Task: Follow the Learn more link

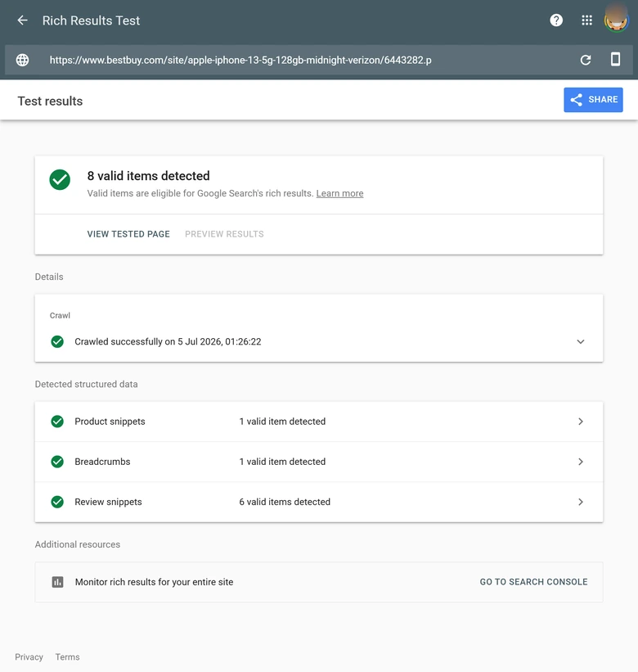Action: pos(339,193)
